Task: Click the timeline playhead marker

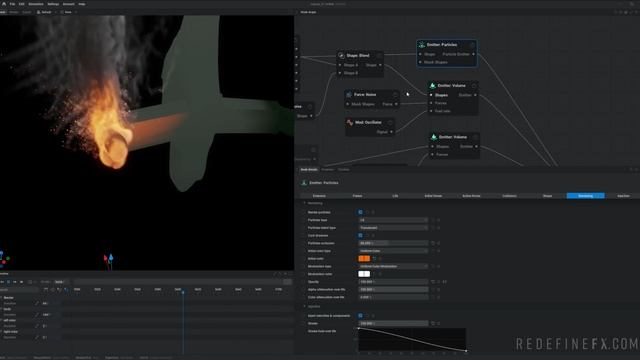Action: click(183, 292)
